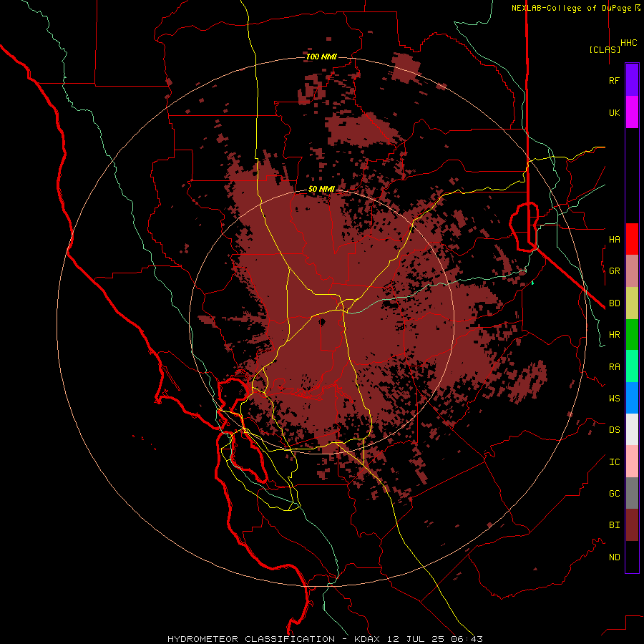This screenshot has width=644, height=644.
Task: Click the ND legend label
Action: click(x=614, y=557)
